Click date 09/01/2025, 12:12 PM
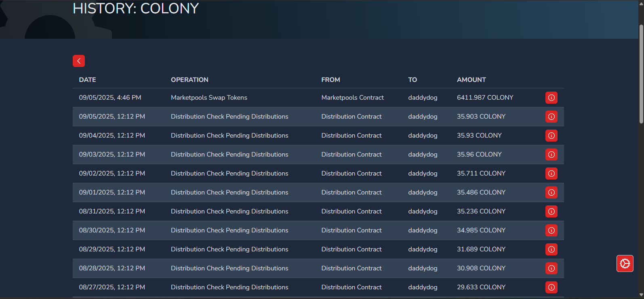This screenshot has height=299, width=644. pyautogui.click(x=112, y=192)
